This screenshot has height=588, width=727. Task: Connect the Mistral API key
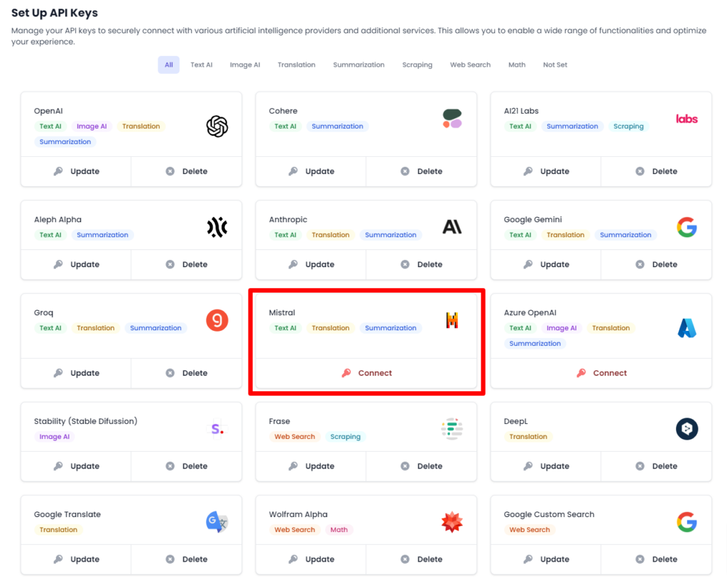pyautogui.click(x=366, y=373)
